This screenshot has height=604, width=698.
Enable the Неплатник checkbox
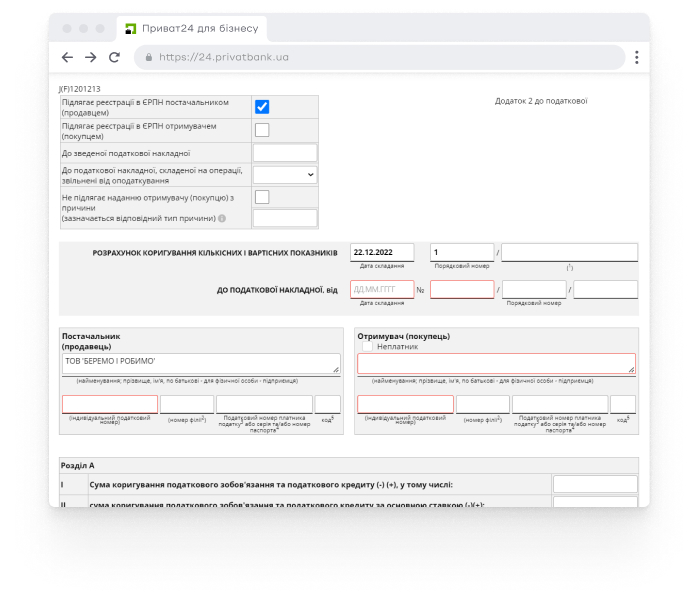coord(367,346)
